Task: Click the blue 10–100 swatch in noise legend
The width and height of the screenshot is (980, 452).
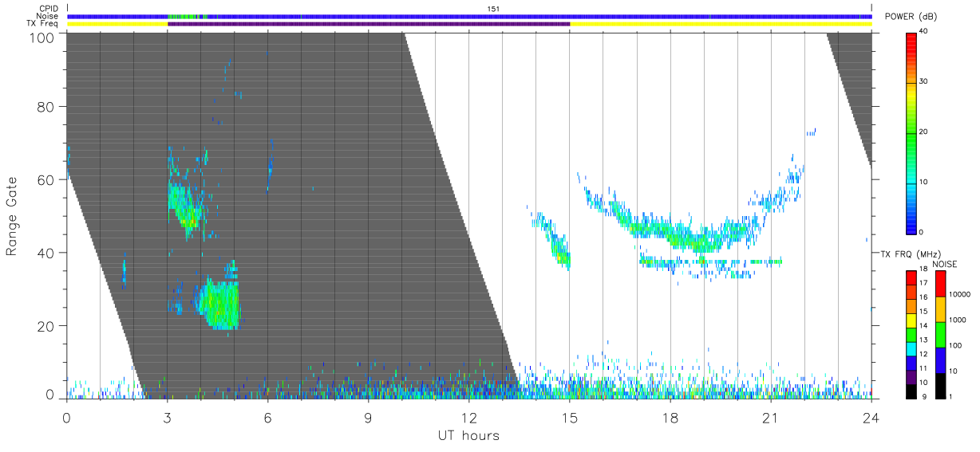Action: (x=940, y=360)
